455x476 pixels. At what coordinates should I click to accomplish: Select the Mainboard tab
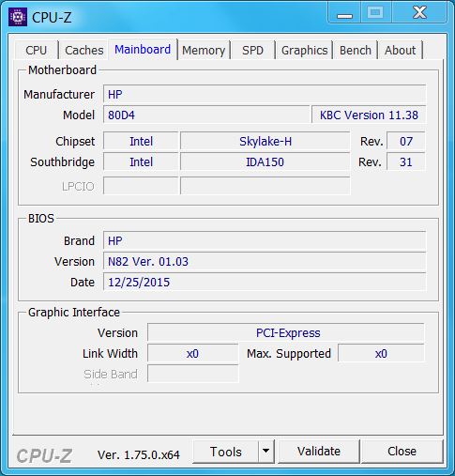pyautogui.click(x=143, y=49)
